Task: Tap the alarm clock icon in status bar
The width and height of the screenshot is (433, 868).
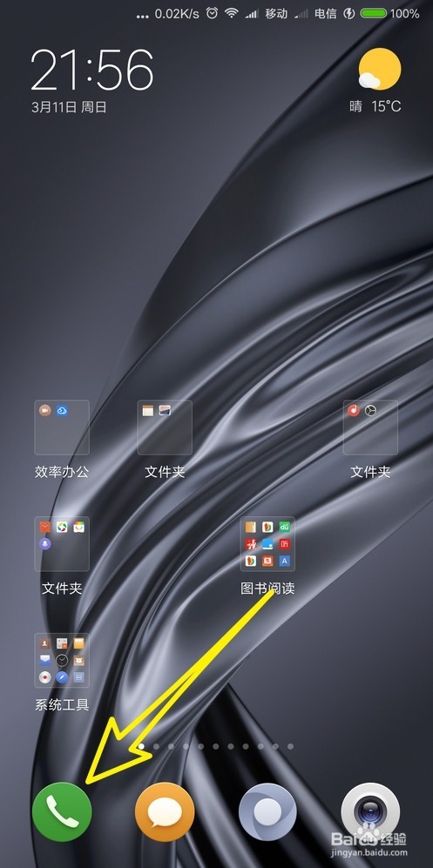Action: click(212, 14)
